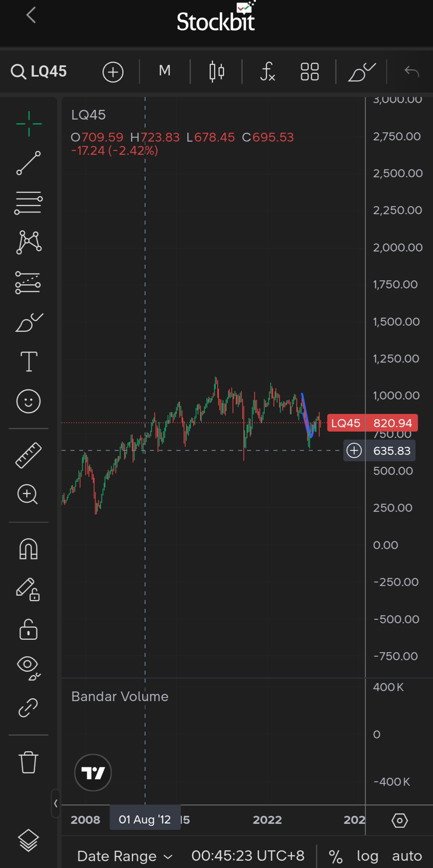
Task: Select the XABCD pattern tool
Action: tap(28, 242)
